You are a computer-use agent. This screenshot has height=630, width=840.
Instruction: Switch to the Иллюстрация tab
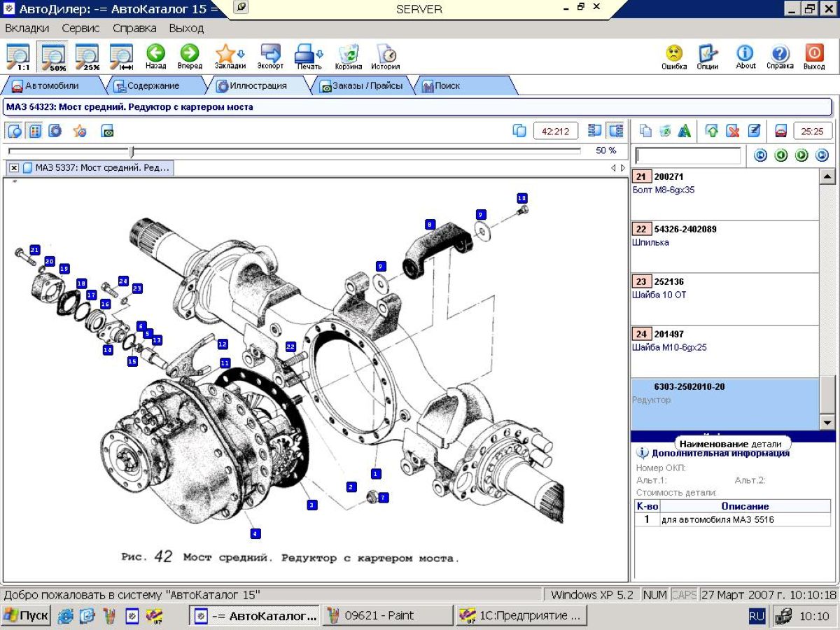(x=259, y=85)
